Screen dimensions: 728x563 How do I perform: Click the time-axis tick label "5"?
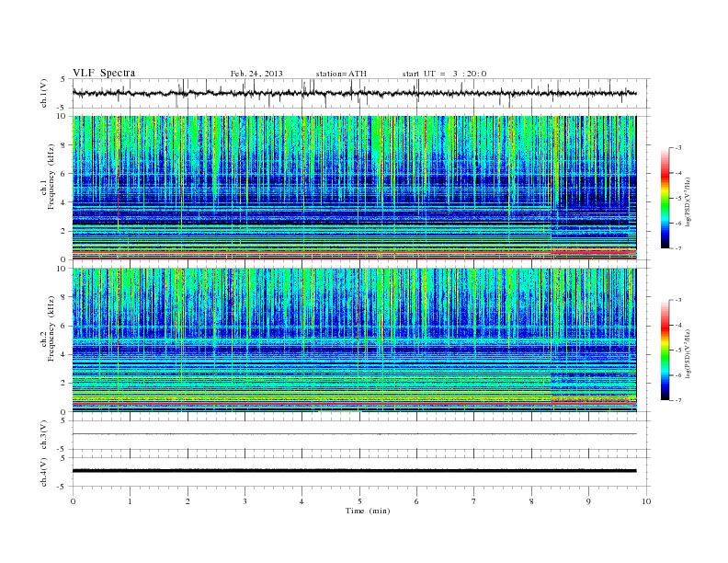(x=359, y=501)
